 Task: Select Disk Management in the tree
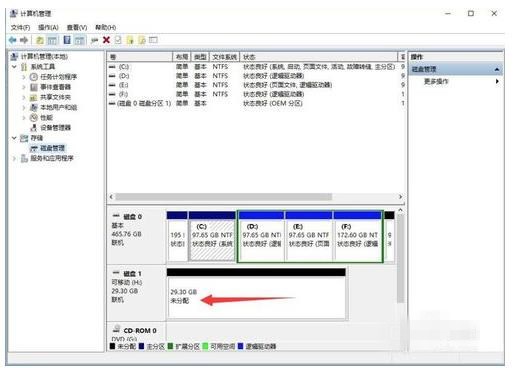click(52, 148)
